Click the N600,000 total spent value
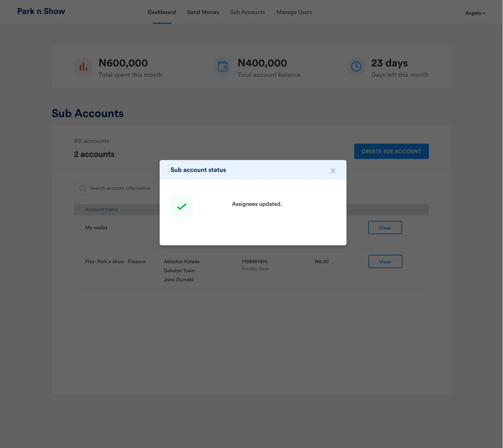 tap(123, 63)
